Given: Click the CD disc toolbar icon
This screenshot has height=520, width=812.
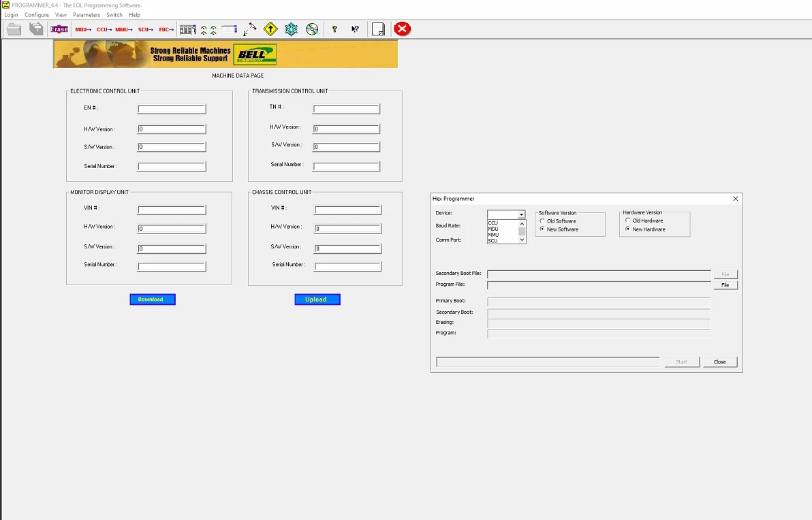Looking at the screenshot, I should pos(312,29).
